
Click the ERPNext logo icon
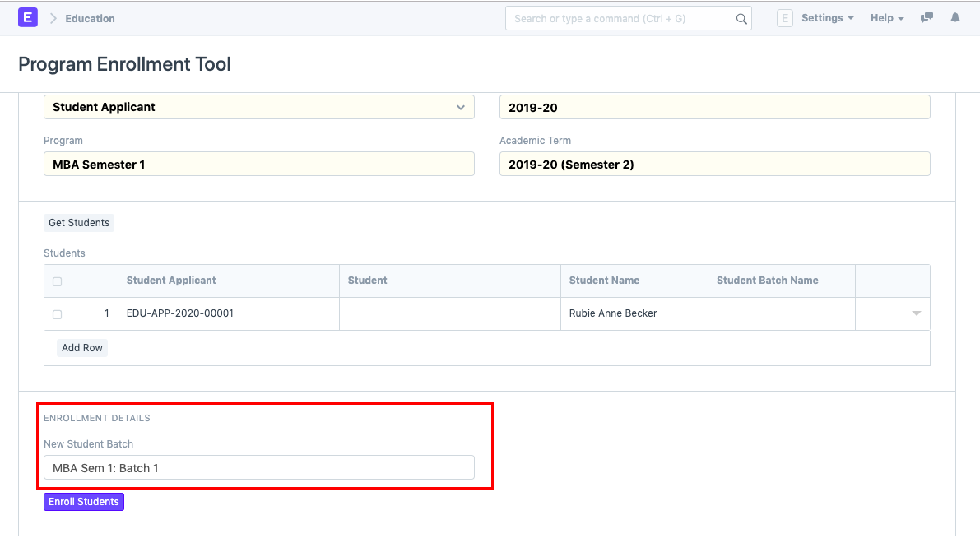[x=28, y=16]
